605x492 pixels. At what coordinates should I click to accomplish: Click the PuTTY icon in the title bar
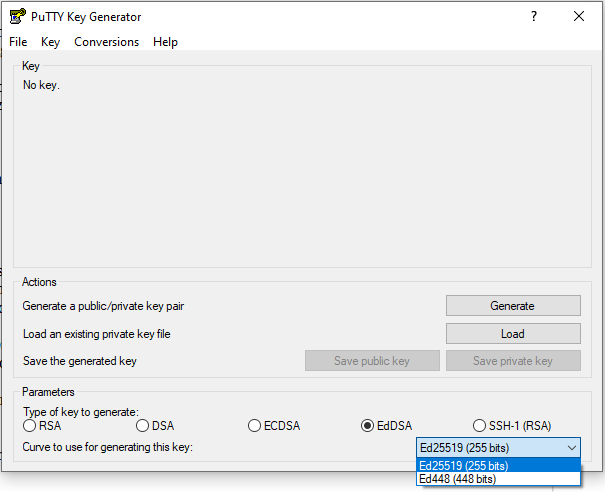(x=17, y=17)
